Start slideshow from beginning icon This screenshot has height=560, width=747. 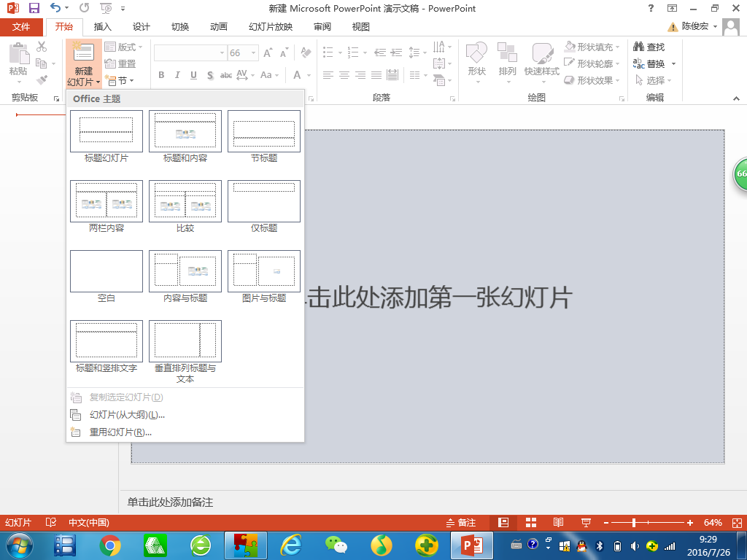pyautogui.click(x=106, y=8)
